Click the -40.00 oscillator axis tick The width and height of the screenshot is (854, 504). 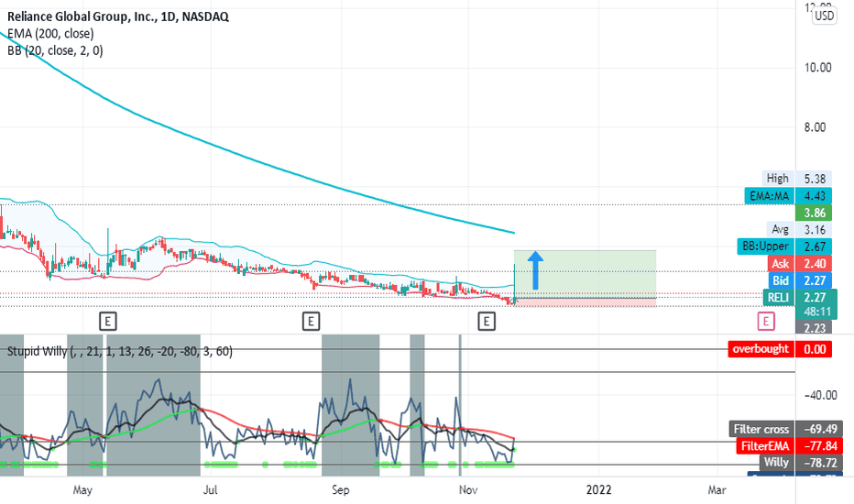(820, 395)
